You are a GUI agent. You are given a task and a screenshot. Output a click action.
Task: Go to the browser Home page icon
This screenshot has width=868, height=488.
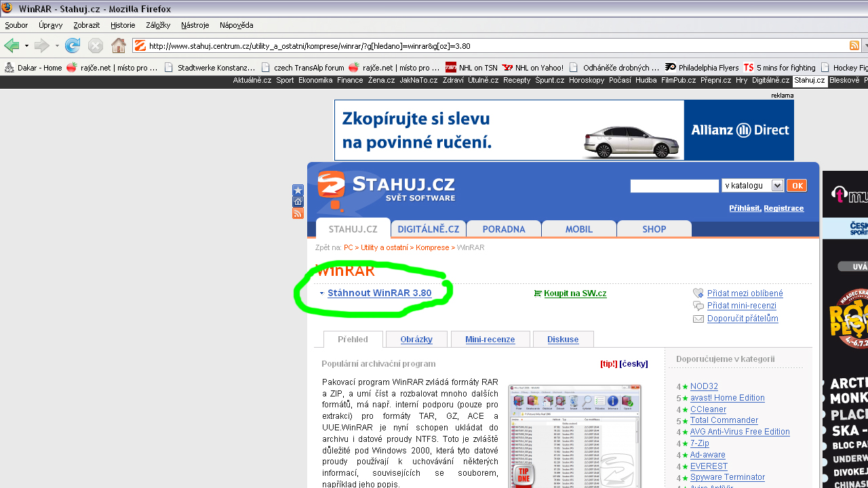click(x=119, y=46)
